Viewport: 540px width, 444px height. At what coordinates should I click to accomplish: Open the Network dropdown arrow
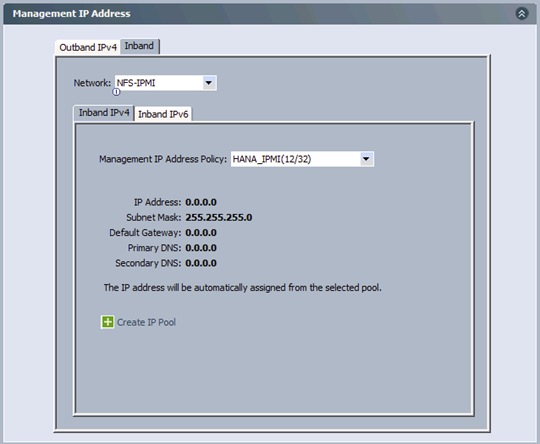pyautogui.click(x=208, y=83)
